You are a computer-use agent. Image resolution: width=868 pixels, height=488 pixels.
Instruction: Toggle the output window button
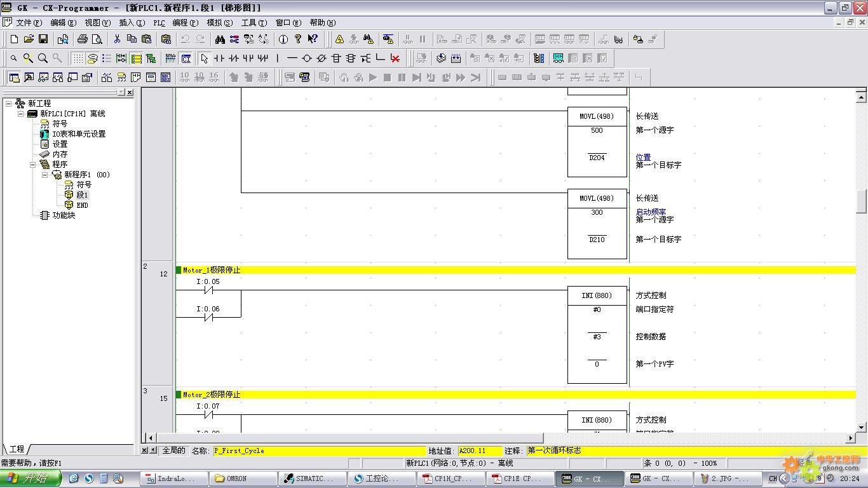(29, 78)
